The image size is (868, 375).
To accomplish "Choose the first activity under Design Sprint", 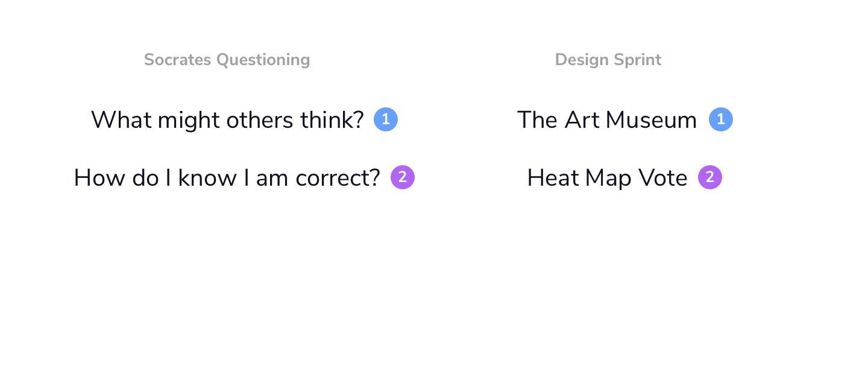I will tap(607, 120).
